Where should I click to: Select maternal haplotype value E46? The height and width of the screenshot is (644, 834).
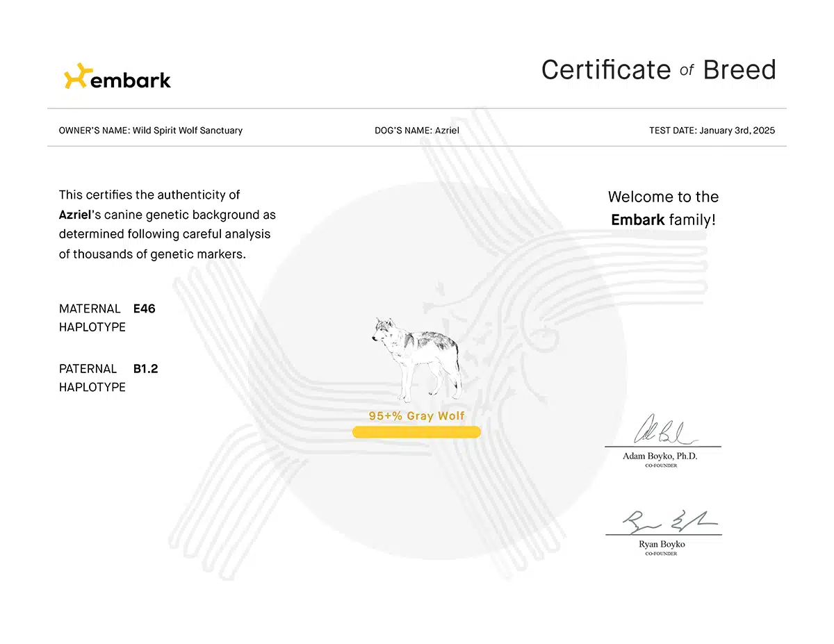click(144, 308)
